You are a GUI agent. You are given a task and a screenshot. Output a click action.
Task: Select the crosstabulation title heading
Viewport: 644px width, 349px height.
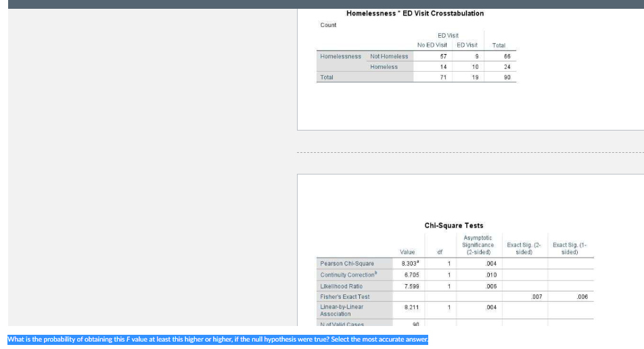click(415, 14)
